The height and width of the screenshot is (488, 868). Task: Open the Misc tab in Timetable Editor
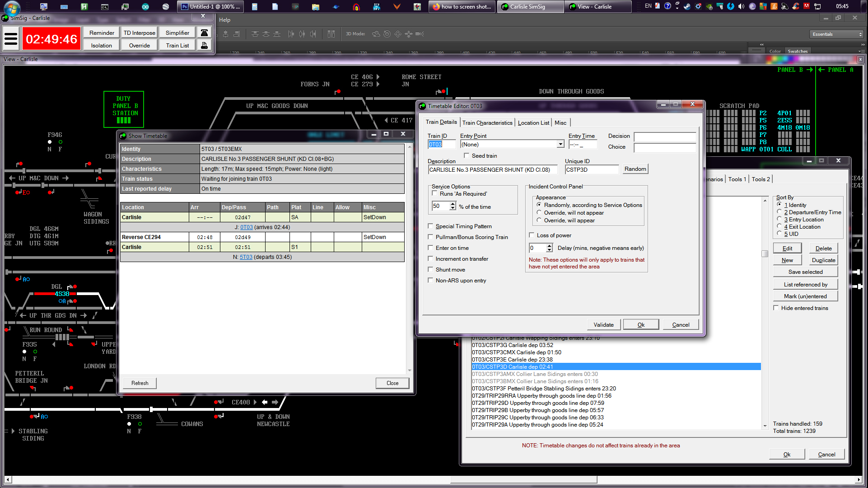pos(560,122)
